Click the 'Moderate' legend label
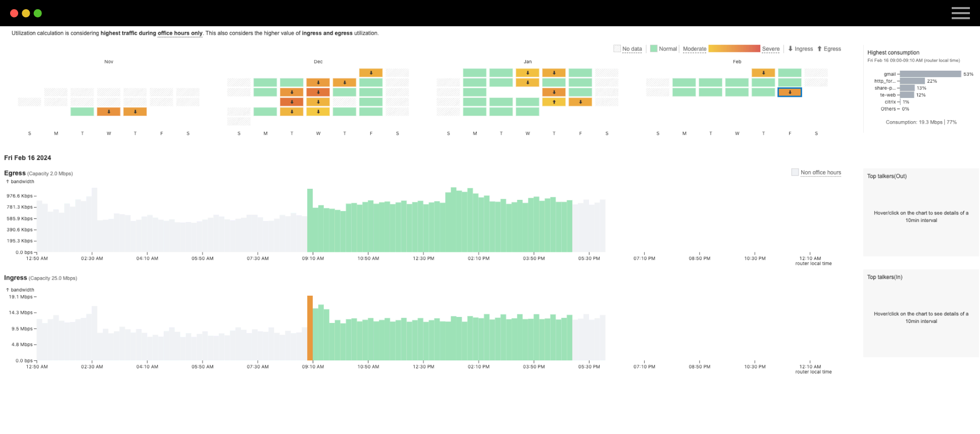The image size is (980, 434). pyautogui.click(x=695, y=49)
